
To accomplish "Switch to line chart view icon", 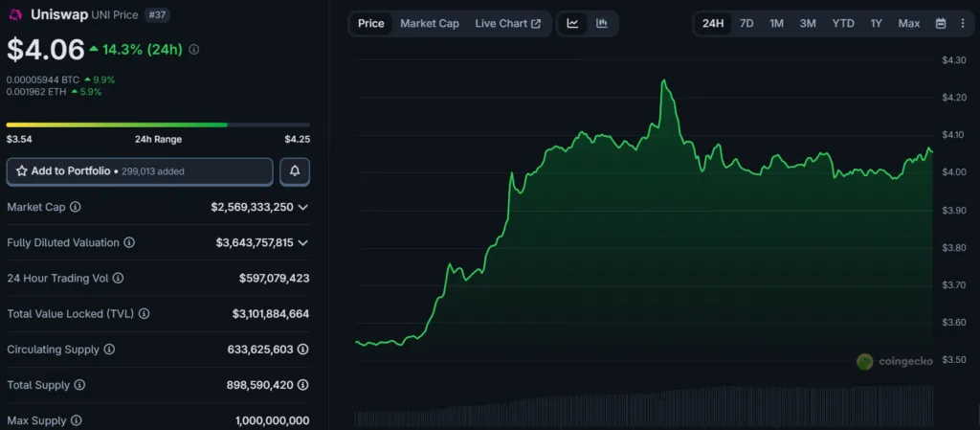I will pyautogui.click(x=572, y=24).
